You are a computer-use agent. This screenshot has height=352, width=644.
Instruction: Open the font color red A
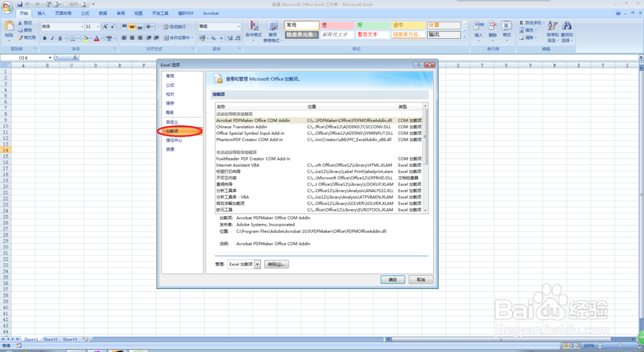[97, 38]
